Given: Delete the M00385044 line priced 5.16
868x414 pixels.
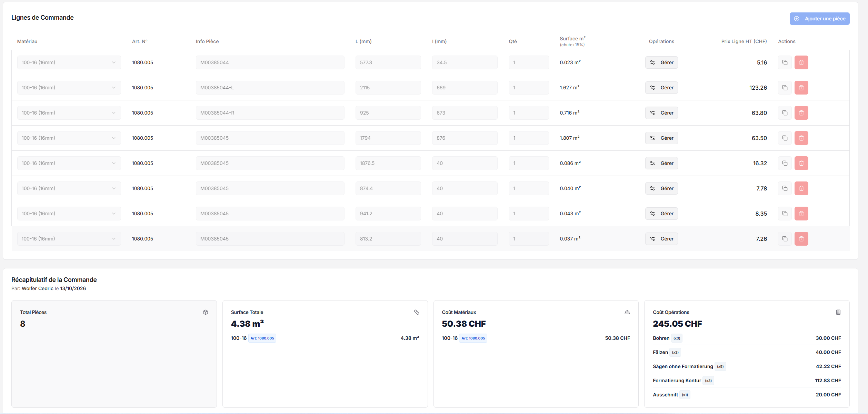Looking at the screenshot, I should (x=801, y=62).
